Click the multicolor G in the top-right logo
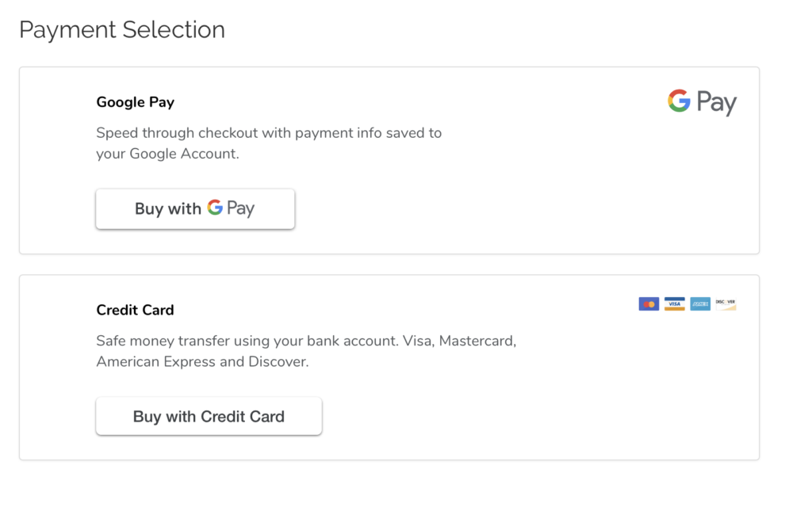812x519 pixels. [x=679, y=101]
